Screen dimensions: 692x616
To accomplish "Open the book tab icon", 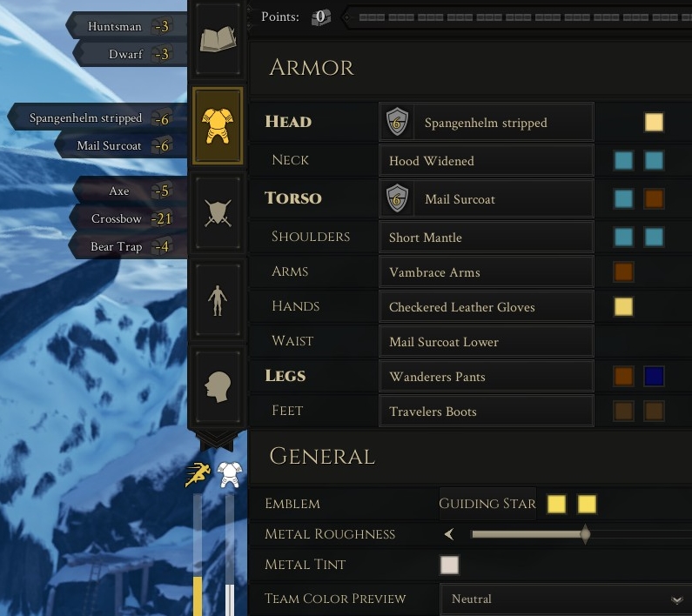I will click(218, 39).
